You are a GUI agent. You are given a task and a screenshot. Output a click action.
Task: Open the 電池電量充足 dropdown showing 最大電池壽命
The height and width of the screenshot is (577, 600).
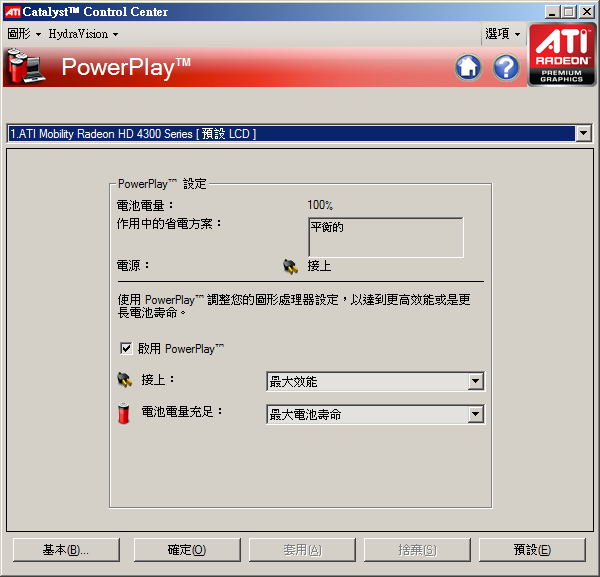[375, 414]
